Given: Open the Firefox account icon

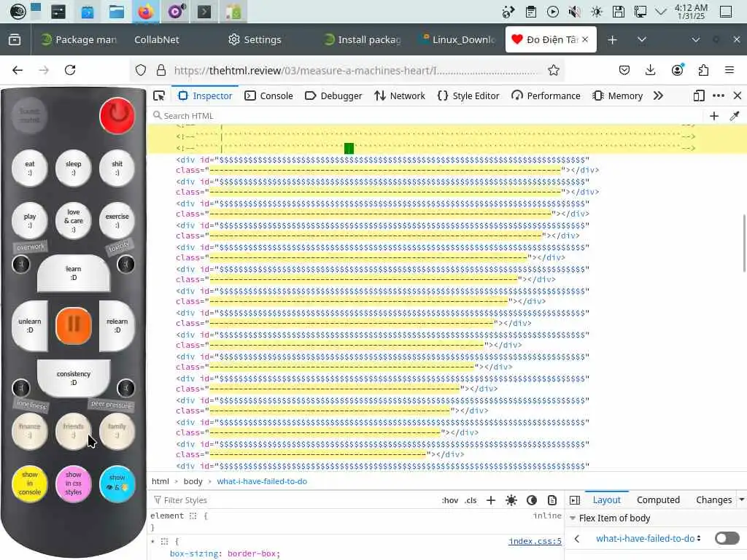Looking at the screenshot, I should (677, 71).
